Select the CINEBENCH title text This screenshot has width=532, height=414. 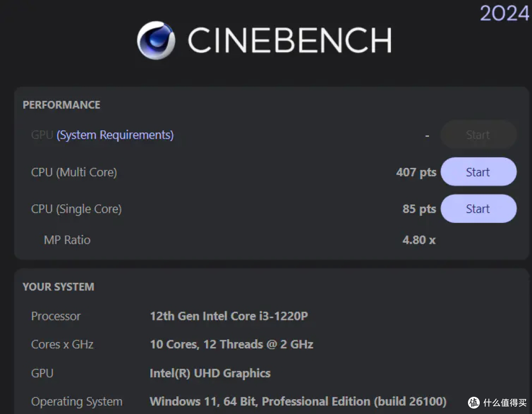click(x=290, y=40)
